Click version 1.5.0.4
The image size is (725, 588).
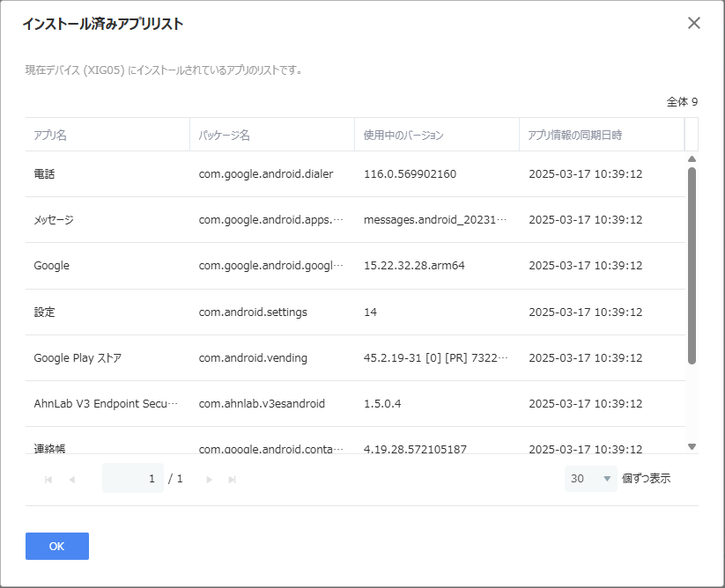pos(382,404)
